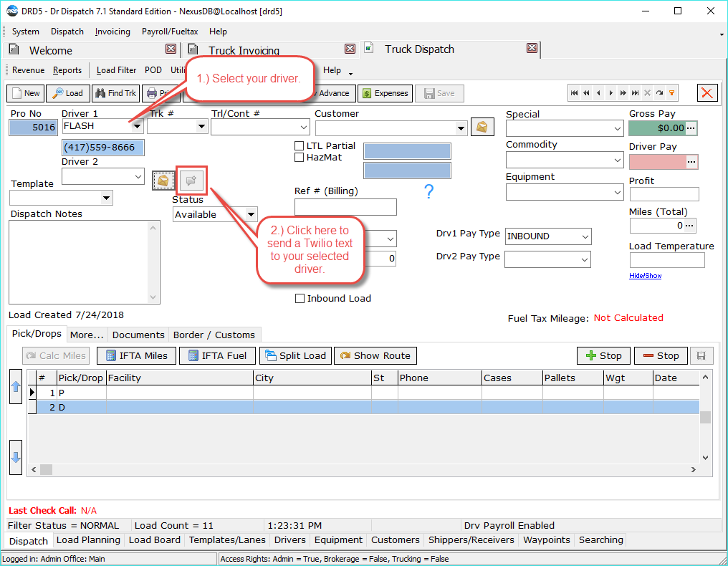Close the Truck Invoicing tab

[x=350, y=49]
